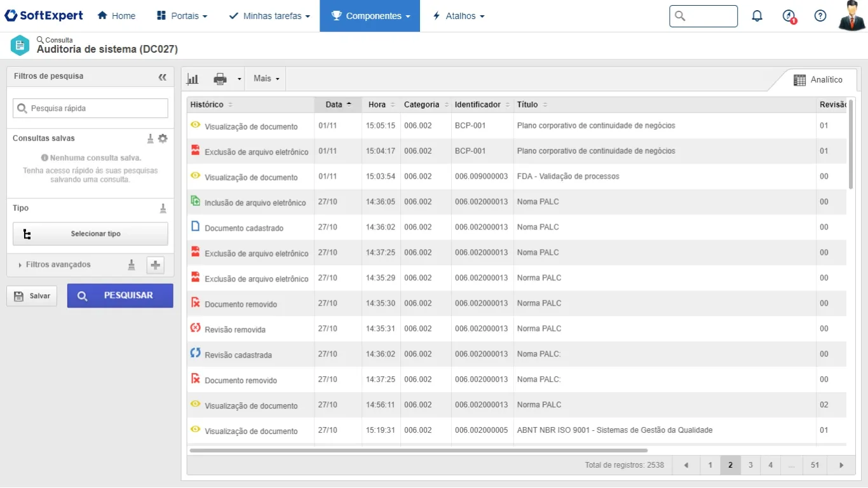Click the printer icon
868x488 pixels.
[x=220, y=79]
